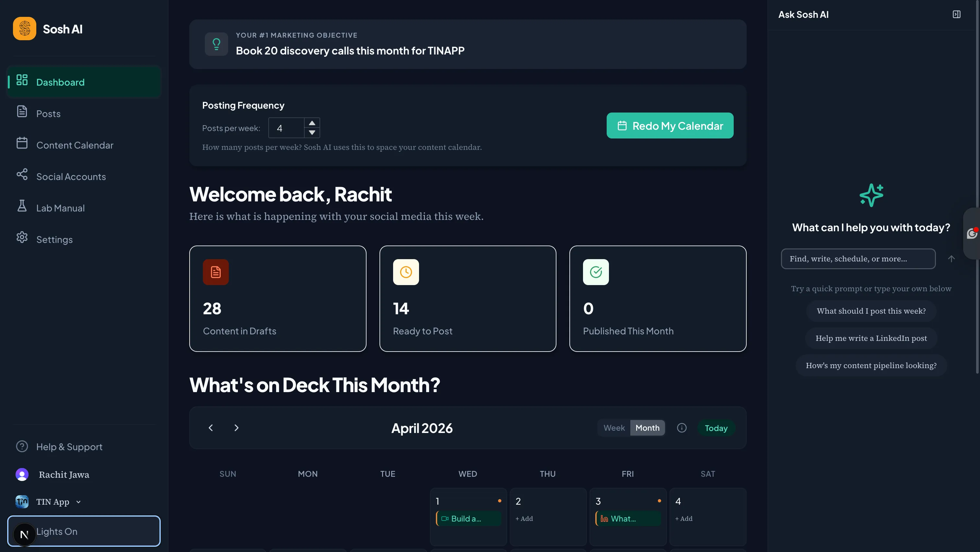Click the Dashboard grid icon
980x552 pixels.
click(22, 80)
